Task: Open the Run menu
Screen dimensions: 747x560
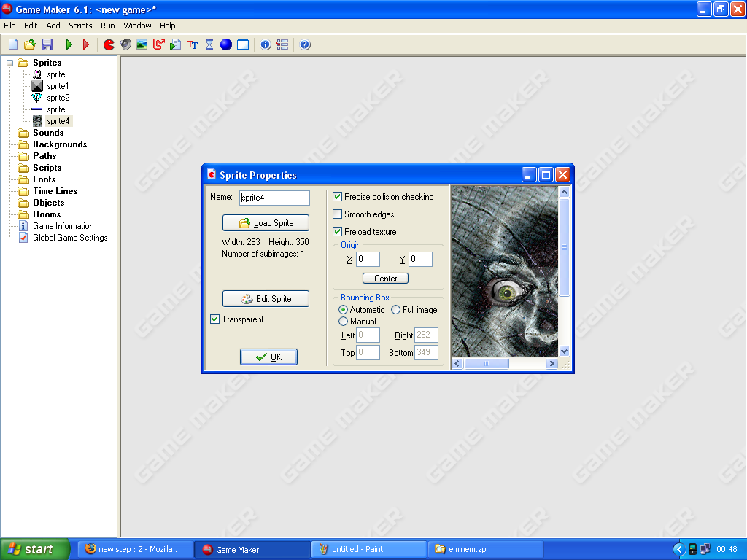Action: tap(107, 26)
